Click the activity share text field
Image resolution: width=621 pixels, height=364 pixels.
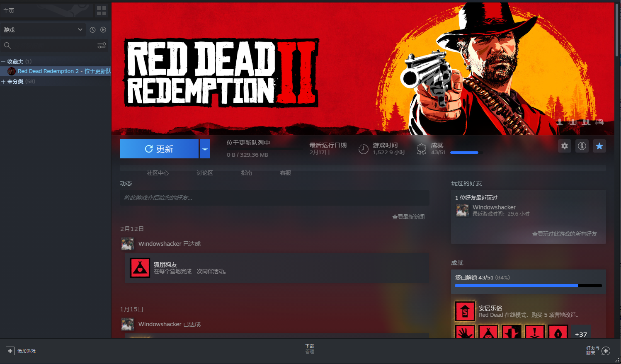pos(274,198)
